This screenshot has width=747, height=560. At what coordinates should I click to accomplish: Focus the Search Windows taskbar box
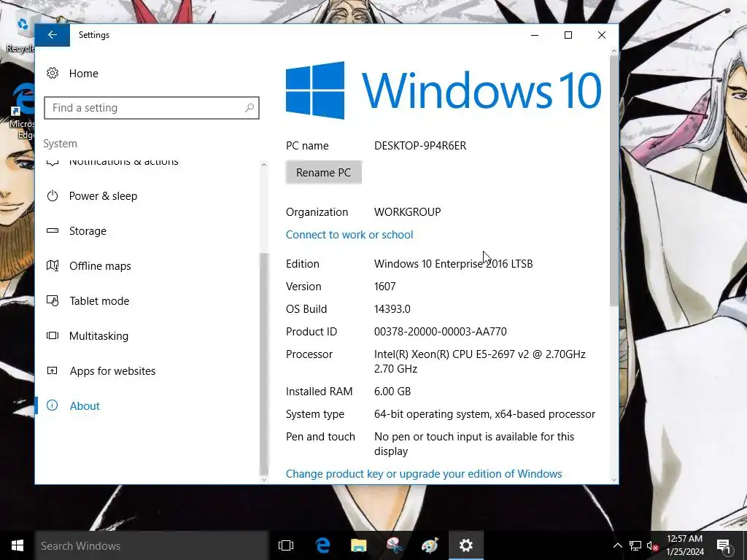152,545
